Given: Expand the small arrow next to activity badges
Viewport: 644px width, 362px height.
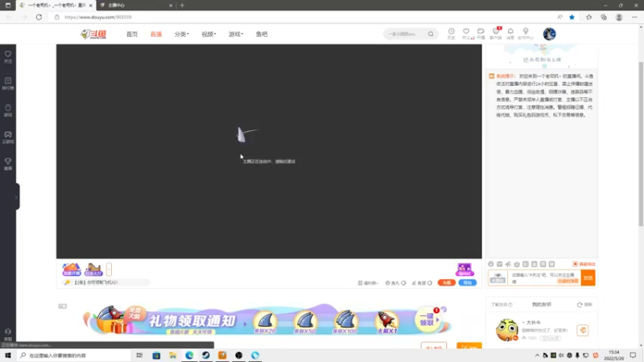Looking at the screenshot, I should tap(109, 269).
